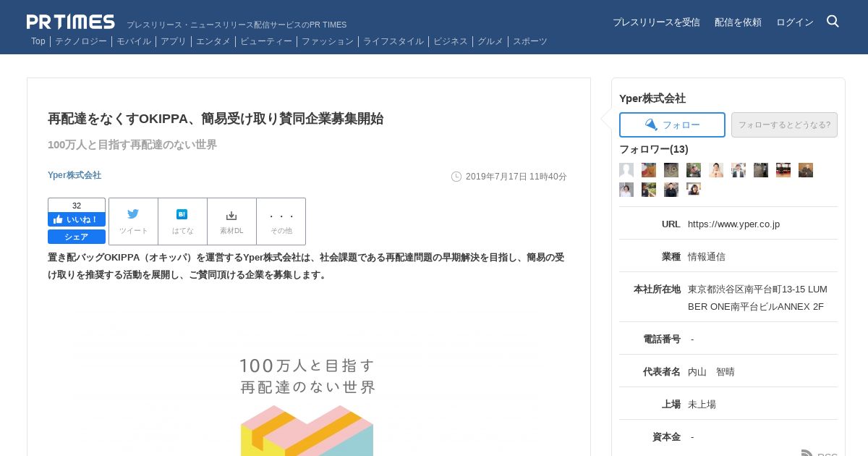
Task: Open the search magnifier icon
Action: point(833,21)
